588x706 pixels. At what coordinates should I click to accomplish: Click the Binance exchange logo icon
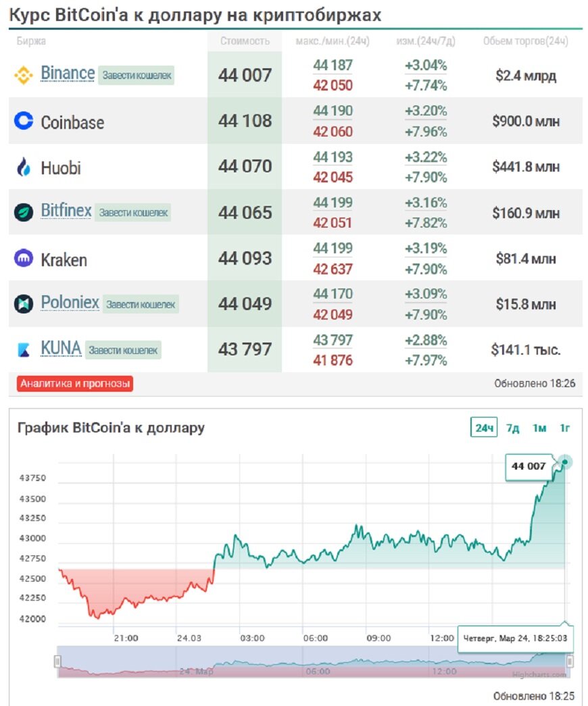point(24,76)
